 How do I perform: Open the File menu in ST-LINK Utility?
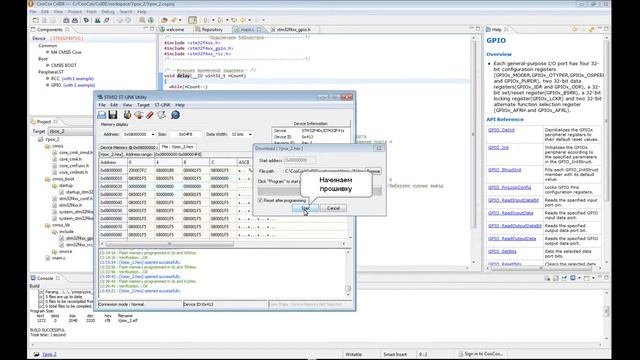(x=102, y=105)
